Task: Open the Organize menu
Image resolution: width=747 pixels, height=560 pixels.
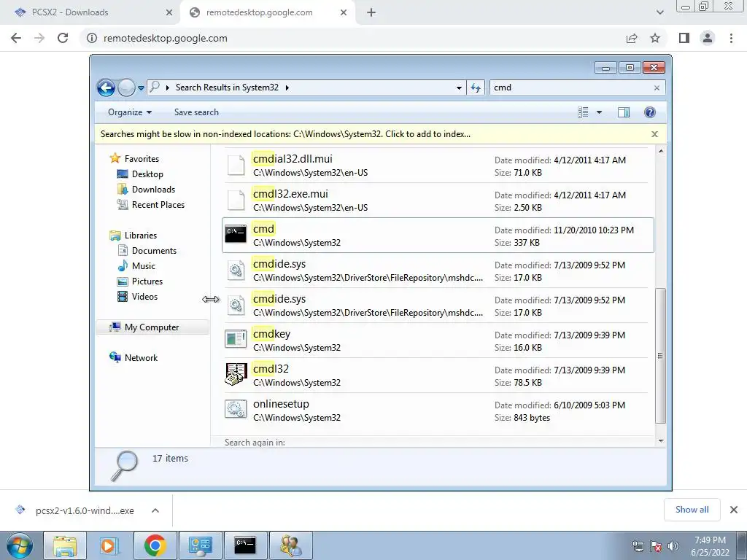Action: [x=130, y=112]
